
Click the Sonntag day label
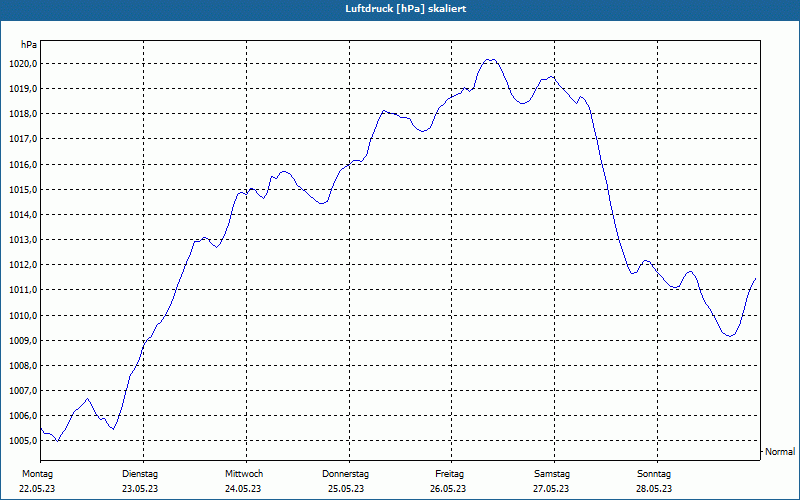click(x=654, y=474)
